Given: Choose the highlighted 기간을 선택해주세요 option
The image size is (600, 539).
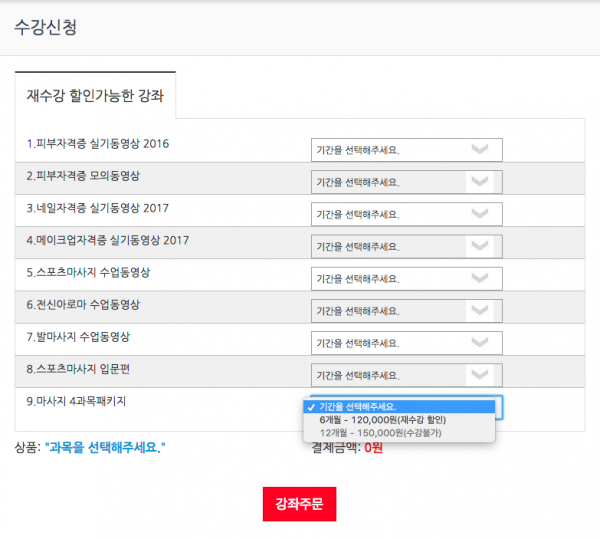Looking at the screenshot, I should coord(400,407).
